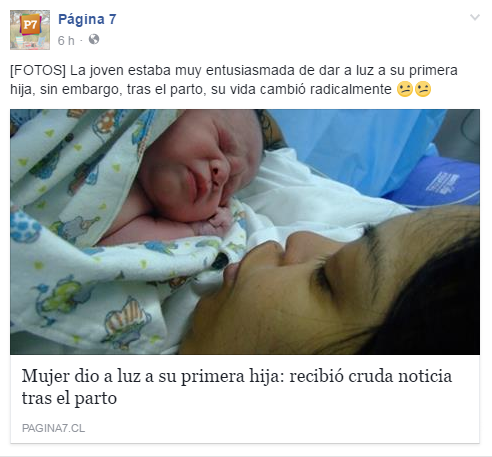This screenshot has width=492, height=457.
Task: Open headline Mujer dio a luz article
Action: pyautogui.click(x=237, y=387)
